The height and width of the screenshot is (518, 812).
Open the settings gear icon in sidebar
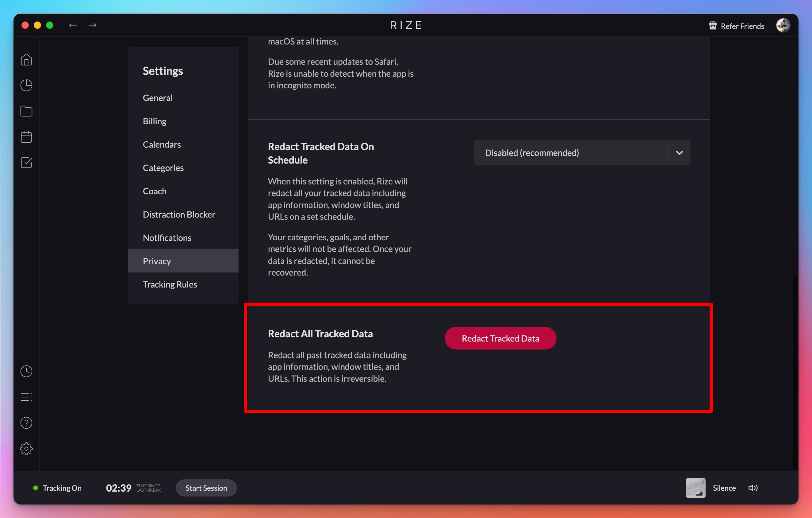click(26, 448)
